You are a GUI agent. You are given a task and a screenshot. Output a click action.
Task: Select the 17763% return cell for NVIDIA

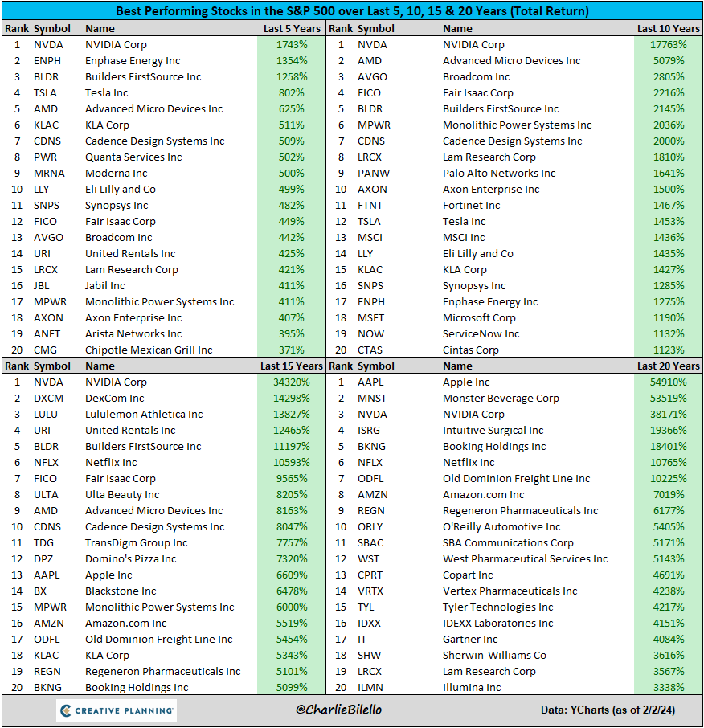pos(668,45)
